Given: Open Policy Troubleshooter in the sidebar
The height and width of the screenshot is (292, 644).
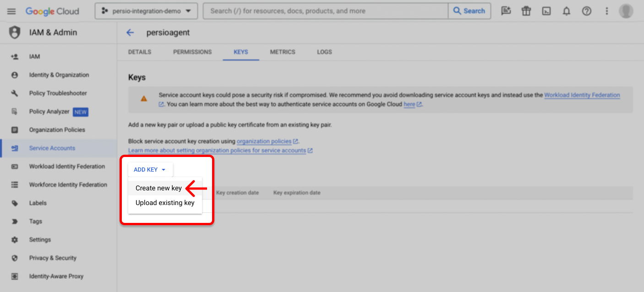Looking at the screenshot, I should point(58,93).
